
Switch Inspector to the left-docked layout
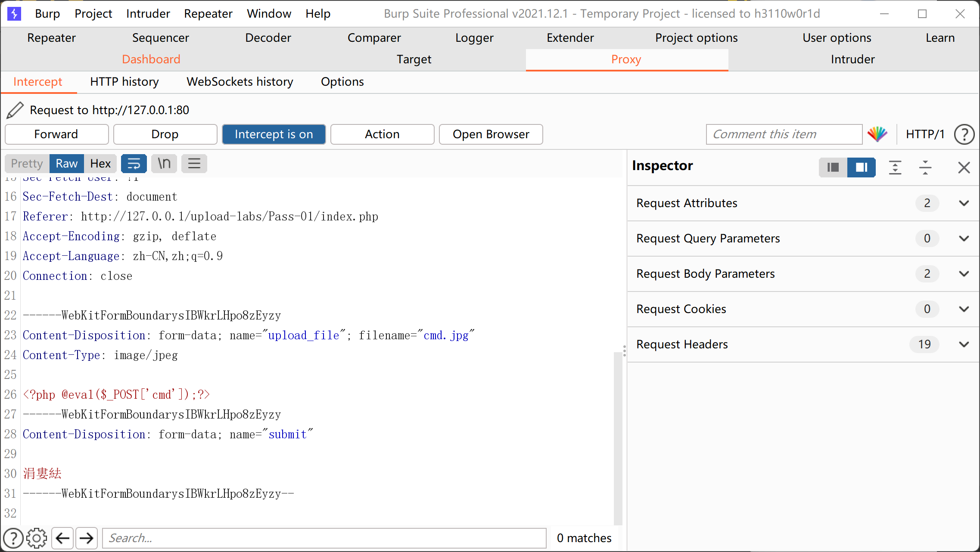[833, 167]
